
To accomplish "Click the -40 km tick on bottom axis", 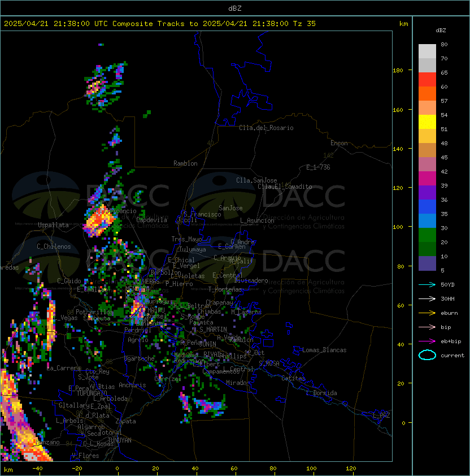I will tap(38, 469).
